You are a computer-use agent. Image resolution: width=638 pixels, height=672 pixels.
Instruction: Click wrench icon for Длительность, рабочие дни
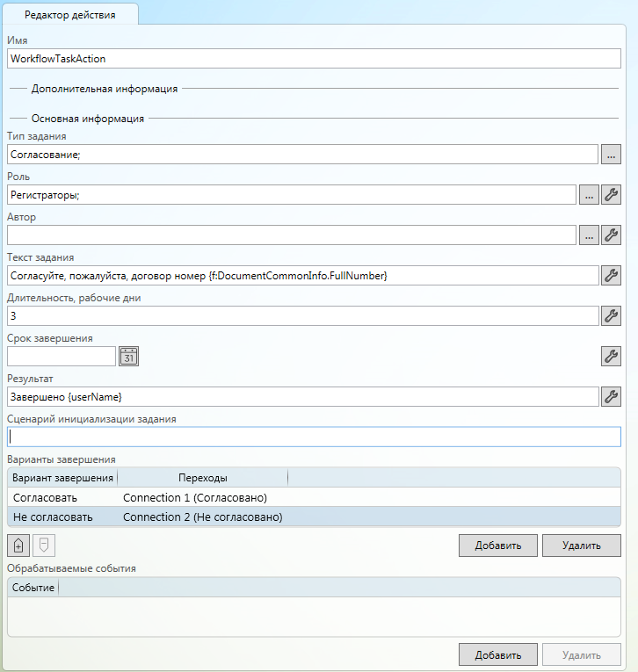(x=611, y=315)
